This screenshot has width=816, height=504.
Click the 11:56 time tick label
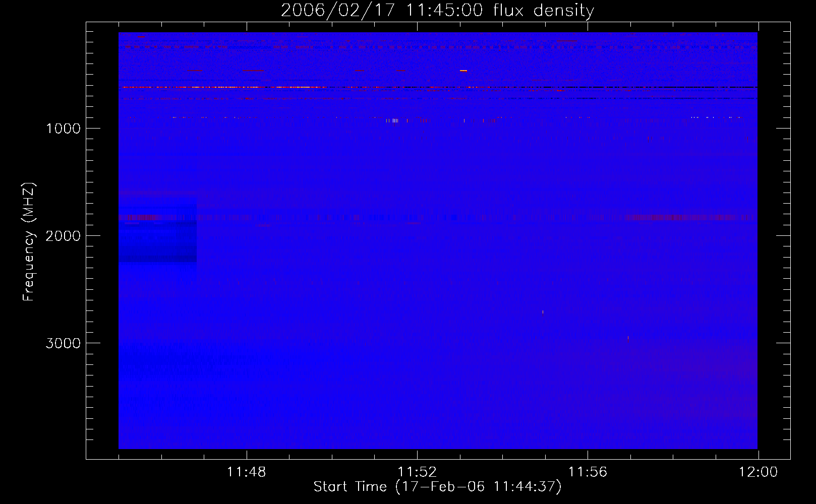(588, 472)
